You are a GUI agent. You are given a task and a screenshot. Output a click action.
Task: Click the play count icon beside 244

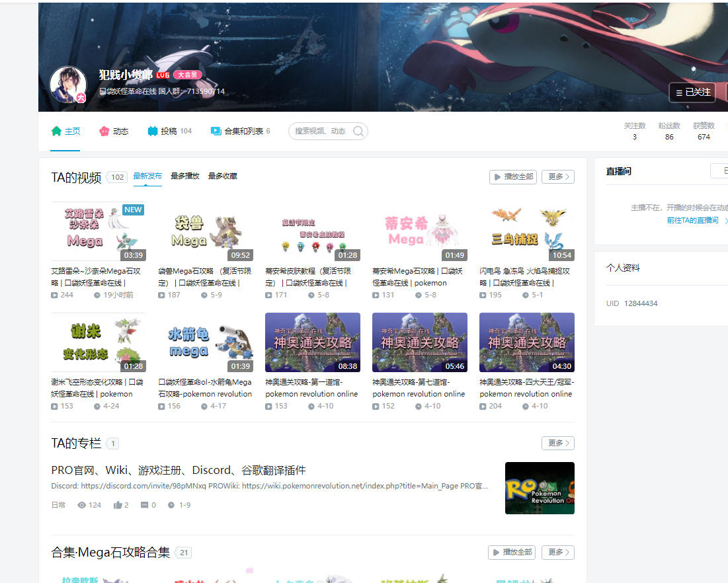[x=54, y=295]
